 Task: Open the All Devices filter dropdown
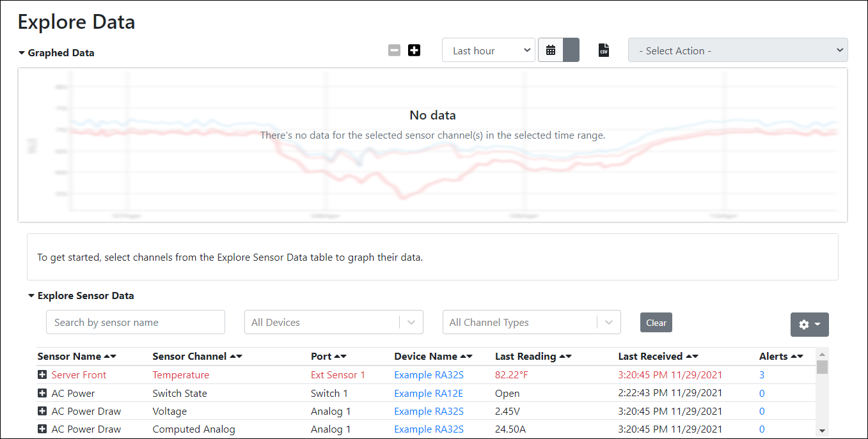333,323
